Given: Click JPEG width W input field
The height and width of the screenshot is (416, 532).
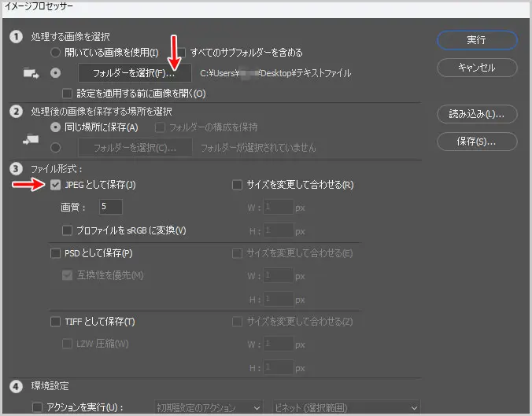Looking at the screenshot, I should click(x=279, y=207).
